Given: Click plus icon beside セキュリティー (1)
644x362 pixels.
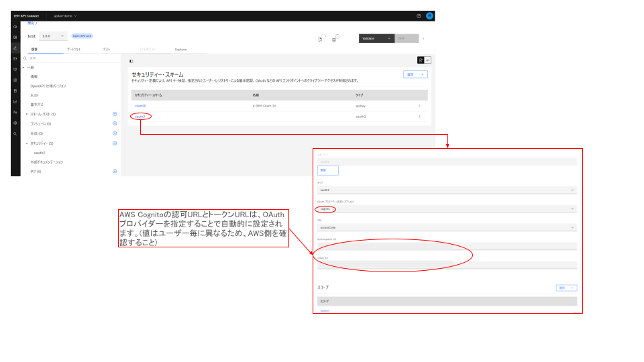Looking at the screenshot, I should click(x=115, y=143).
